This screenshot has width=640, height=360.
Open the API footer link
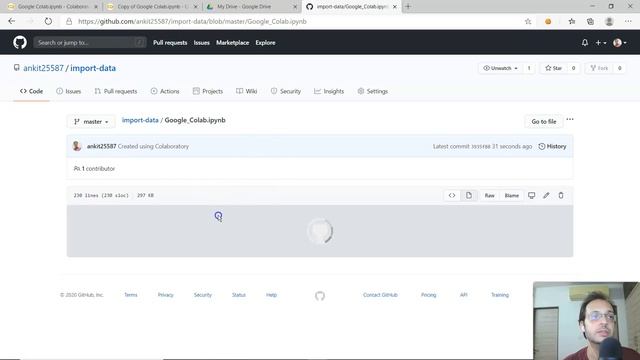coord(463,295)
